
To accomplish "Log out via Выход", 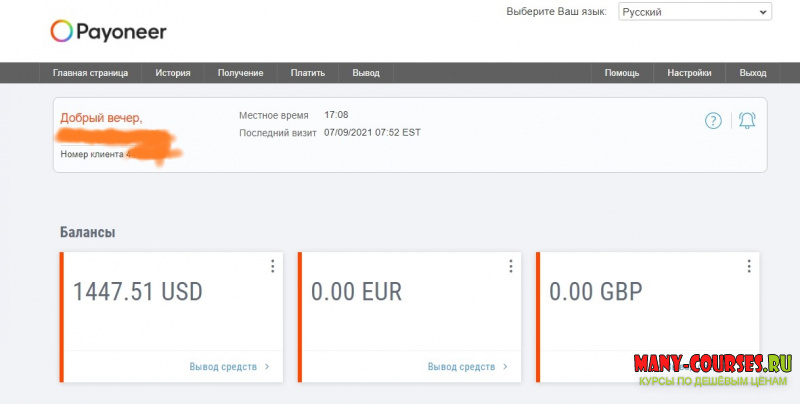I will (753, 73).
